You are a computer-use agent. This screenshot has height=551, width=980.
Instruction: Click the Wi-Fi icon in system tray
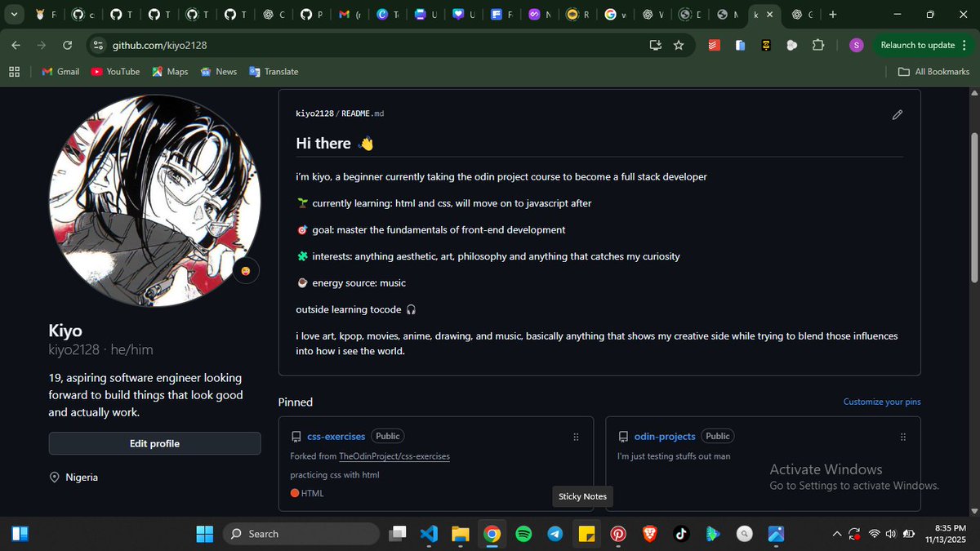click(874, 534)
